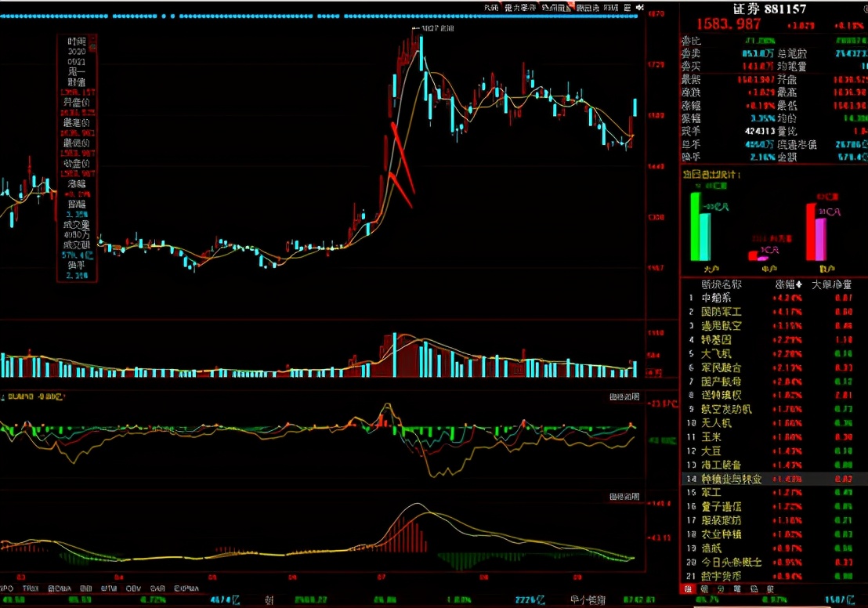Open 转基因 sector row
This screenshot has height=608, width=868.
[775, 340]
